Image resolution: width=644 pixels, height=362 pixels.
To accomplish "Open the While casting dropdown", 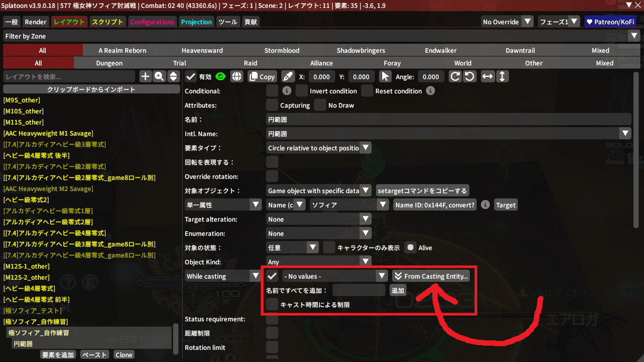I will click(223, 276).
